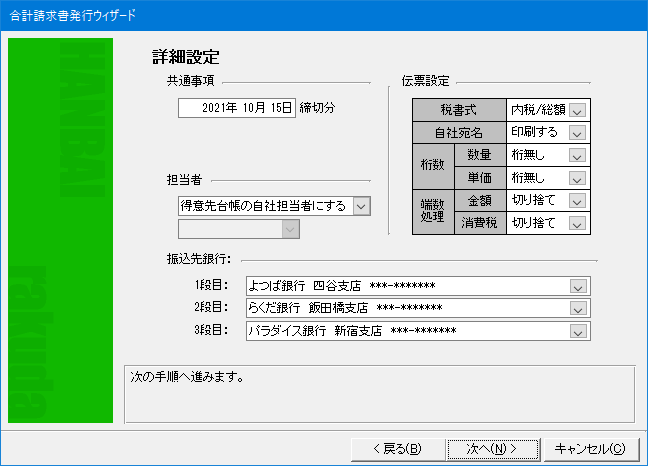Screen dimensions: 648x466
Task: Click the 3段目 label
Action: pyautogui.click(x=211, y=330)
